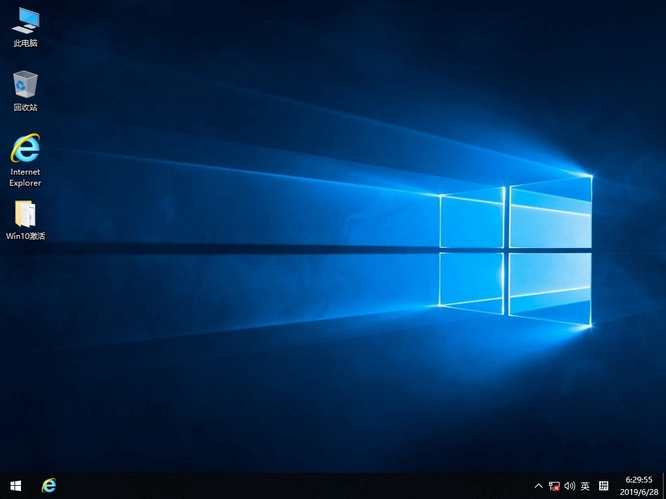
Task: Click the Win10激活 label text under folder
Action: click(25, 237)
